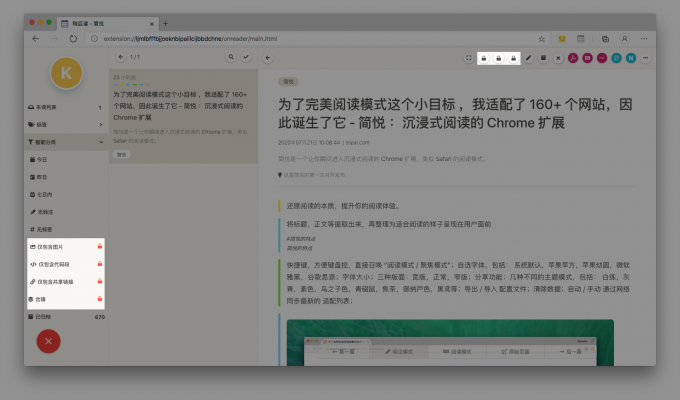Click the archive icon beside the pencil

[x=543, y=58]
